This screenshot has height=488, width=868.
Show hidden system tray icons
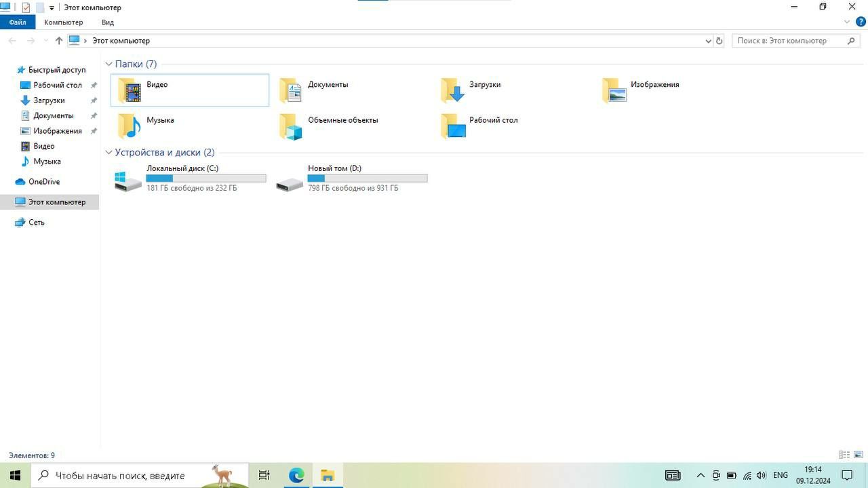point(701,475)
